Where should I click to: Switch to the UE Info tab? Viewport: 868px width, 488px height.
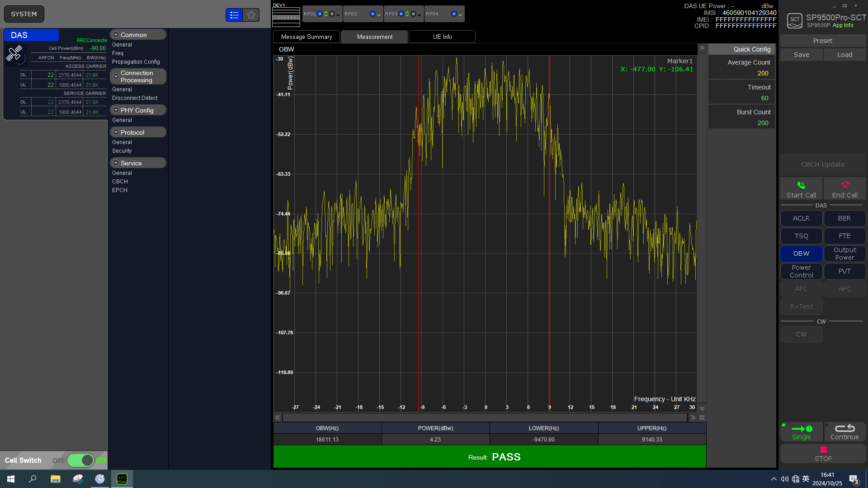click(x=442, y=37)
